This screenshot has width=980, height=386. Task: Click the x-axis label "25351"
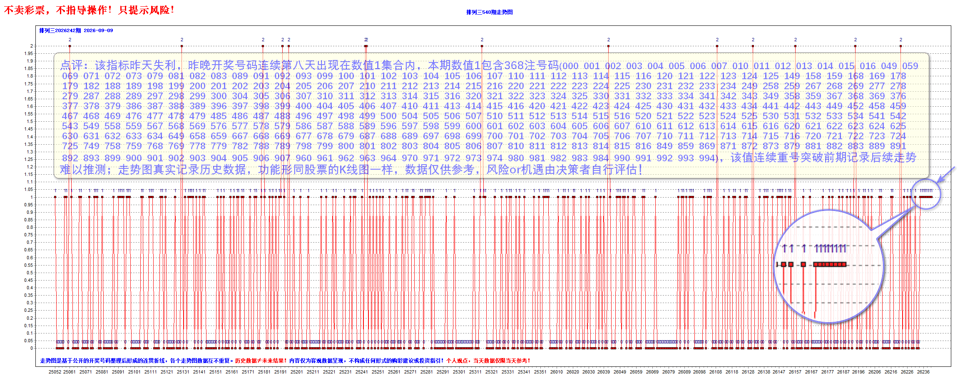pyautogui.click(x=540, y=372)
